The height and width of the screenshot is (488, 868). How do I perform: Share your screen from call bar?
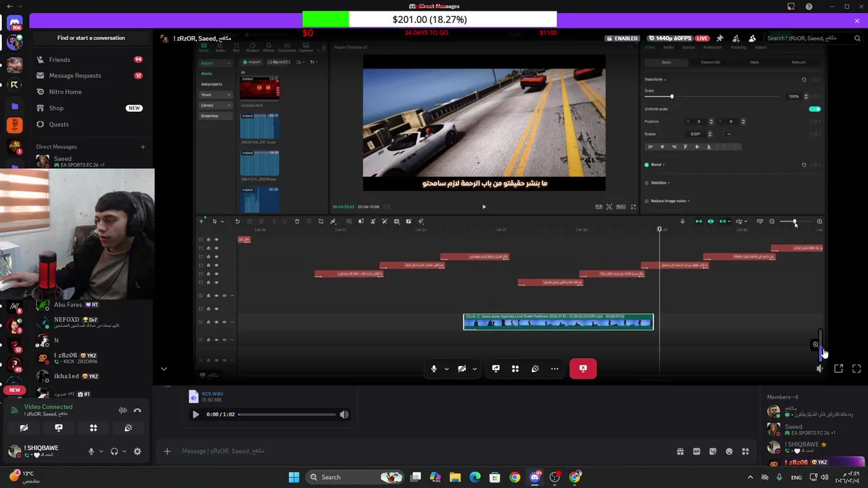pos(496,369)
